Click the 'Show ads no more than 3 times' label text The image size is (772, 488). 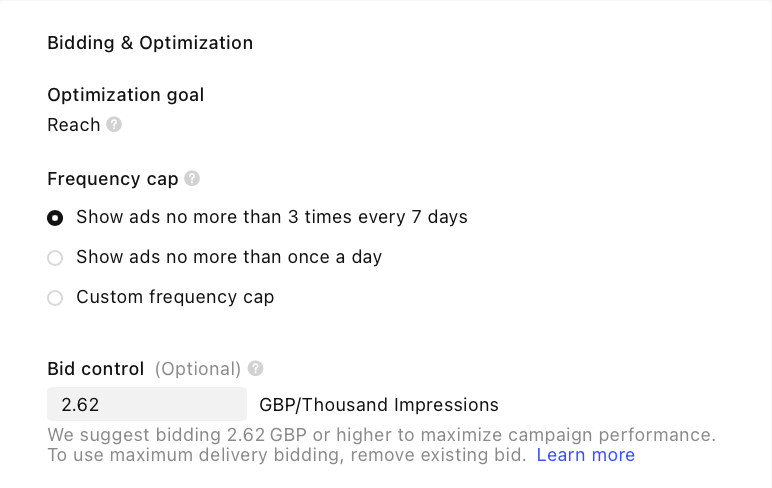(x=271, y=217)
